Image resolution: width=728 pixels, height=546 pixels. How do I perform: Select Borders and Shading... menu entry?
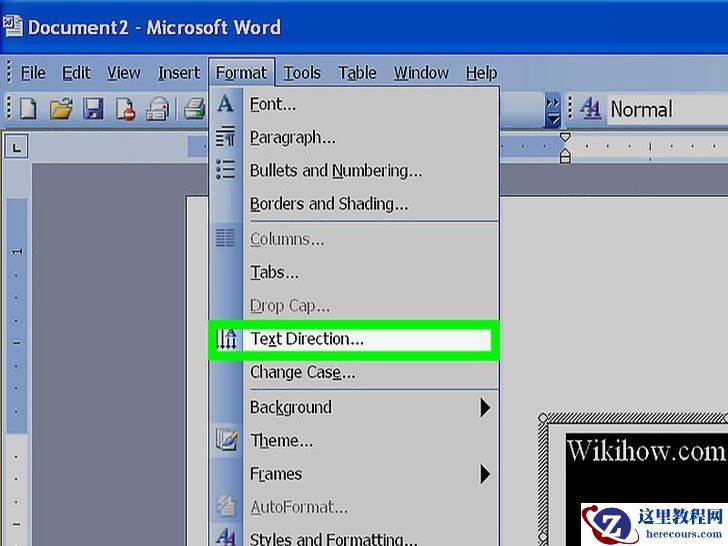click(355, 204)
